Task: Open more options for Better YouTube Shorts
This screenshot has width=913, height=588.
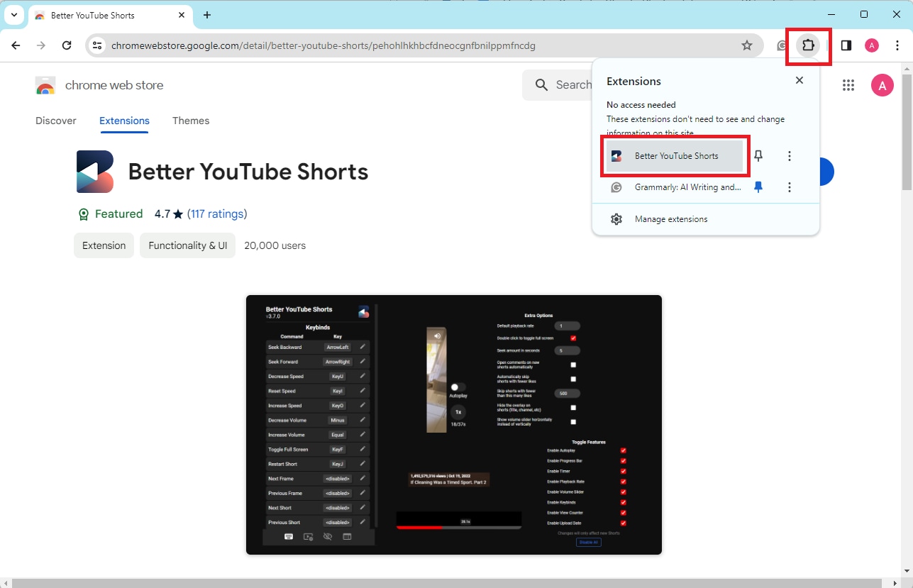Action: (790, 156)
